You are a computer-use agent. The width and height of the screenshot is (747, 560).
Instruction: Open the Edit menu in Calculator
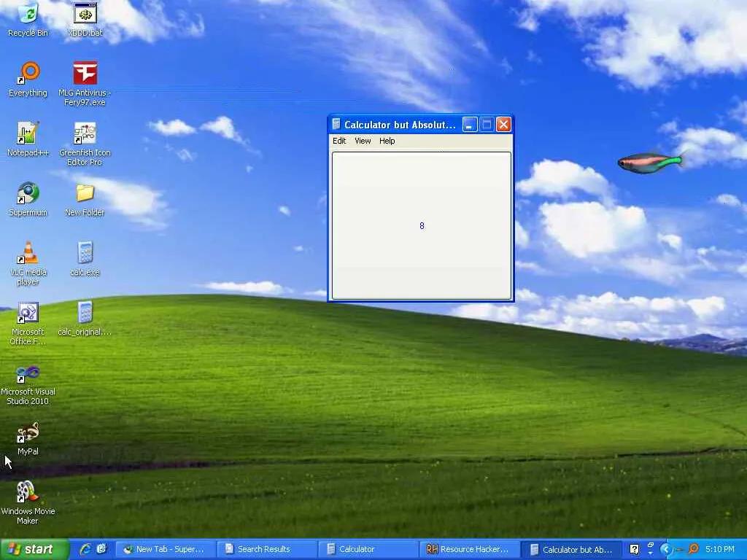pos(339,141)
